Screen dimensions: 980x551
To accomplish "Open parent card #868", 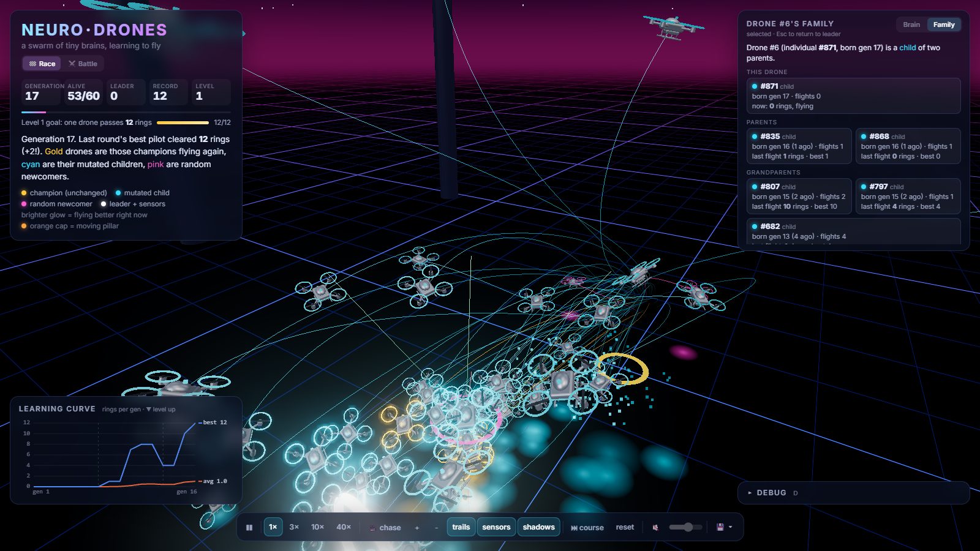I will 908,146.
